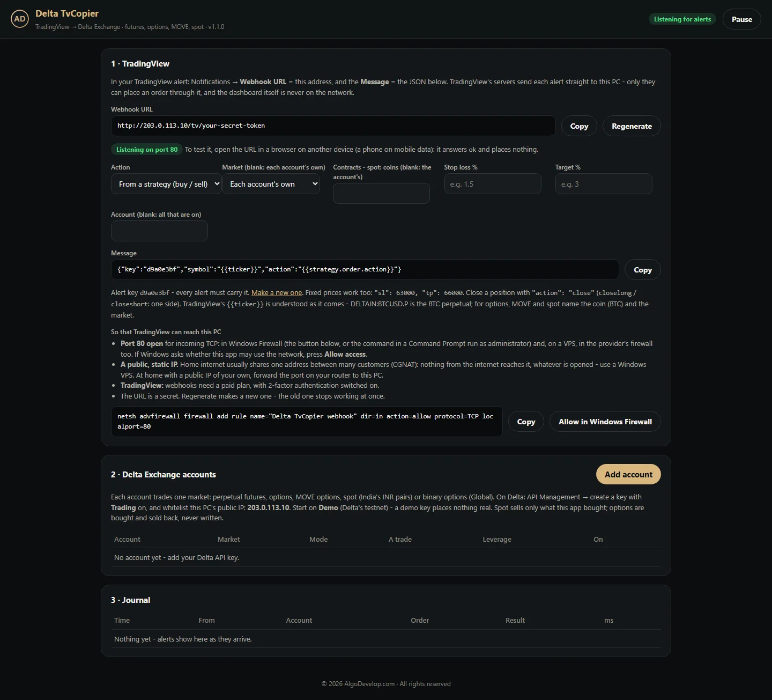
Task: Click the public IP 203.0.113.10 text
Action: [268, 507]
